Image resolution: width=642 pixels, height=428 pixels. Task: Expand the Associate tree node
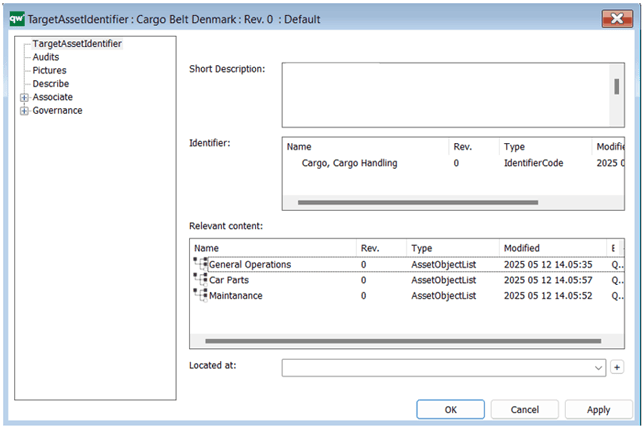[x=24, y=97]
